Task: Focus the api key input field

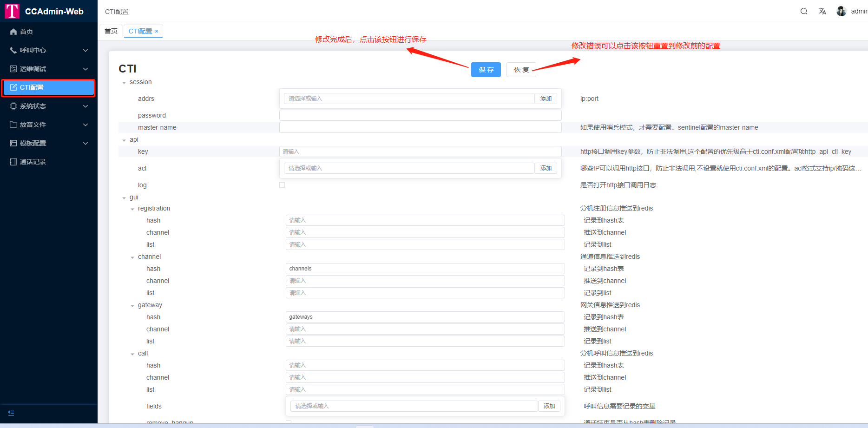Action: point(420,151)
